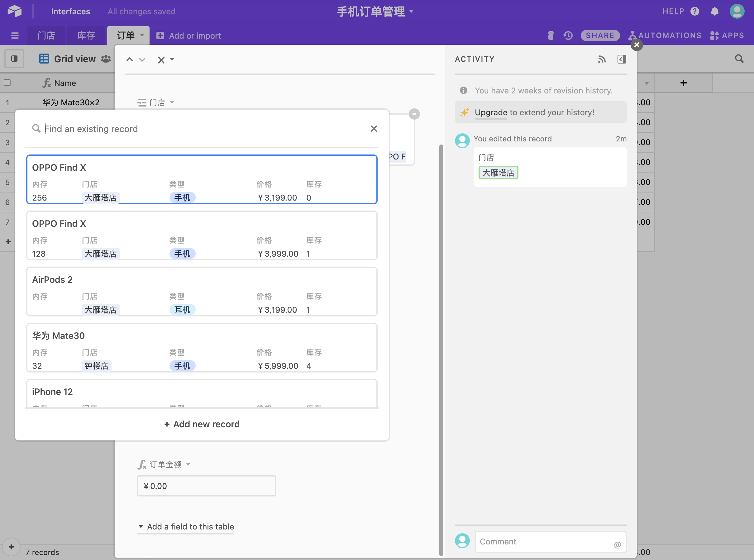
Task: Open the revision history clock icon
Action: 568,35
